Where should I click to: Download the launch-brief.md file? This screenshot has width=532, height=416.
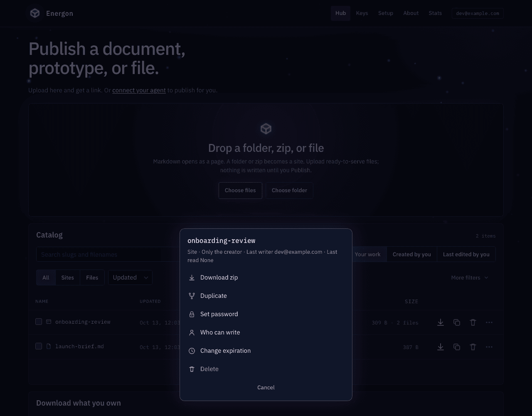tap(441, 347)
